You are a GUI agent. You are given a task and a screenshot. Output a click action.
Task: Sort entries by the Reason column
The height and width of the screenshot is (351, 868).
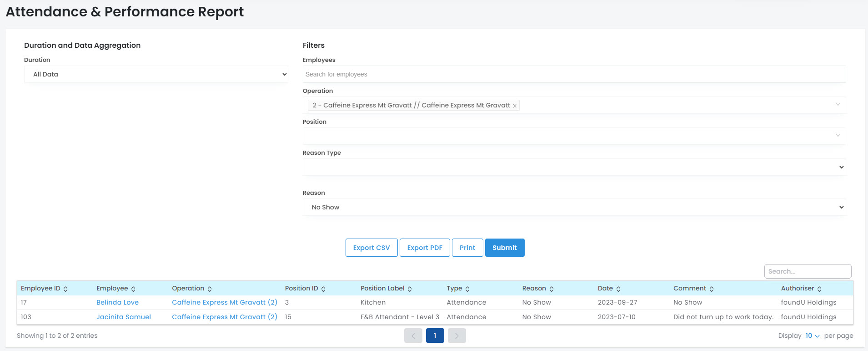[x=552, y=289]
